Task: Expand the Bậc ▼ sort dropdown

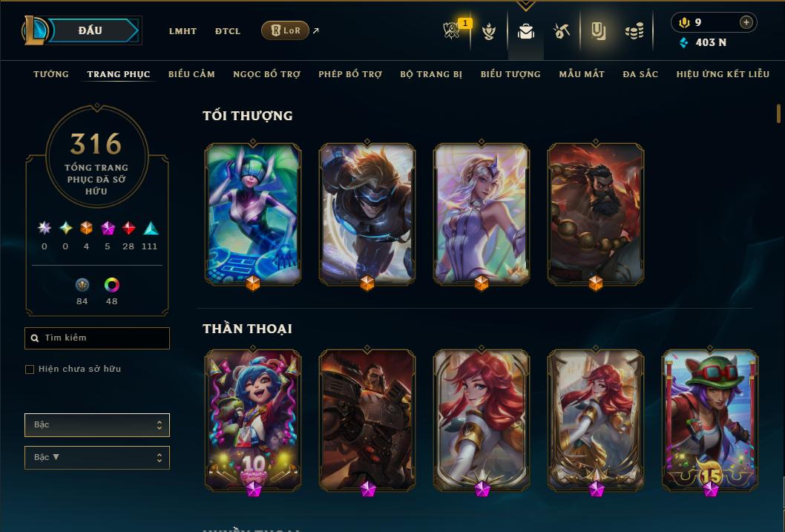Action: click(97, 457)
